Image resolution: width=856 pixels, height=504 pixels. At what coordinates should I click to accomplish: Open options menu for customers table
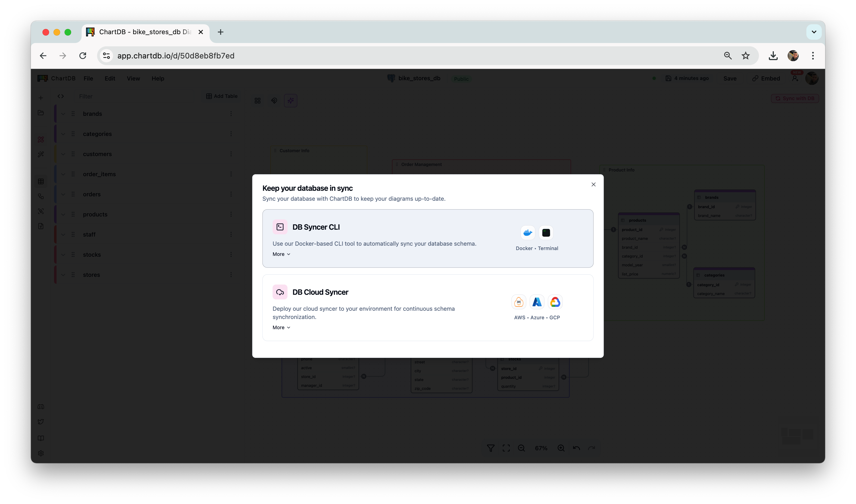point(231,154)
